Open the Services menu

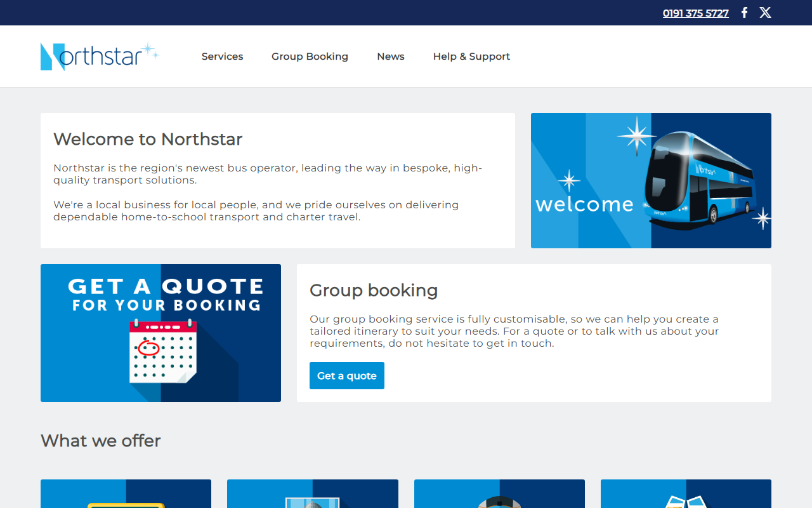[223, 57]
